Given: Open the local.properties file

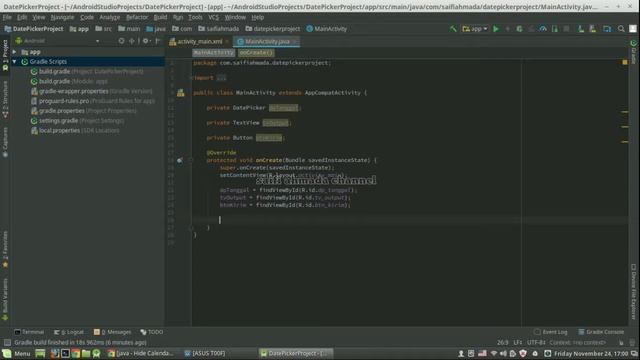Looking at the screenshot, I should pyautogui.click(x=75, y=130).
